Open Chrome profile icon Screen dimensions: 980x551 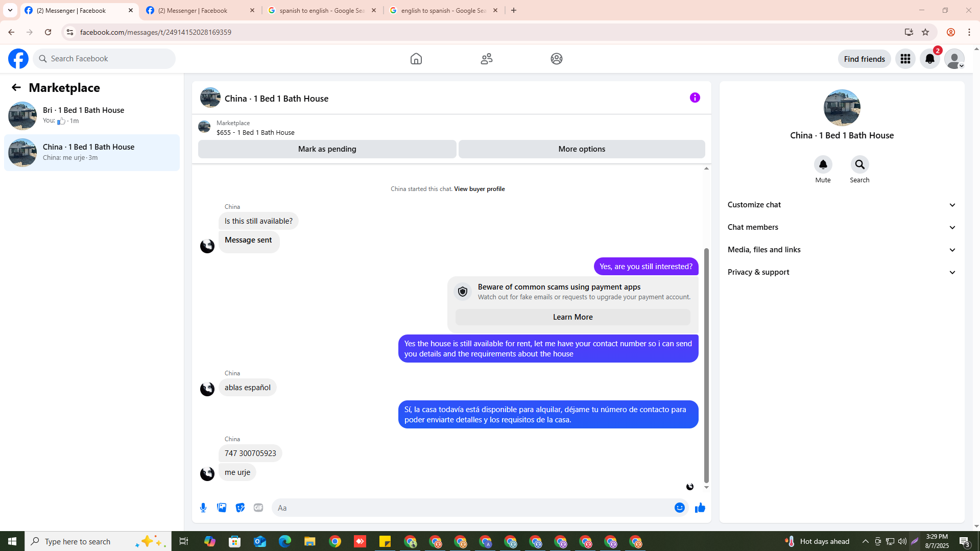point(950,32)
